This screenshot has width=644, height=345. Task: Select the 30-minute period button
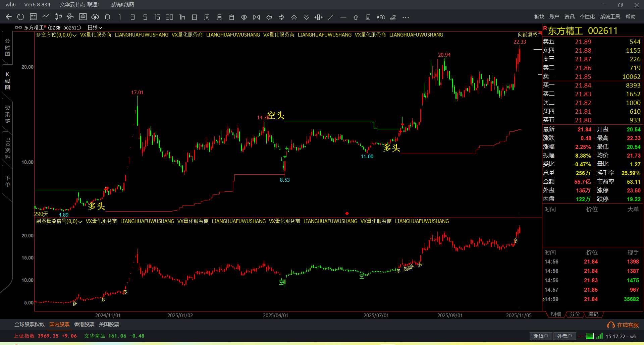pyautogui.click(x=170, y=17)
